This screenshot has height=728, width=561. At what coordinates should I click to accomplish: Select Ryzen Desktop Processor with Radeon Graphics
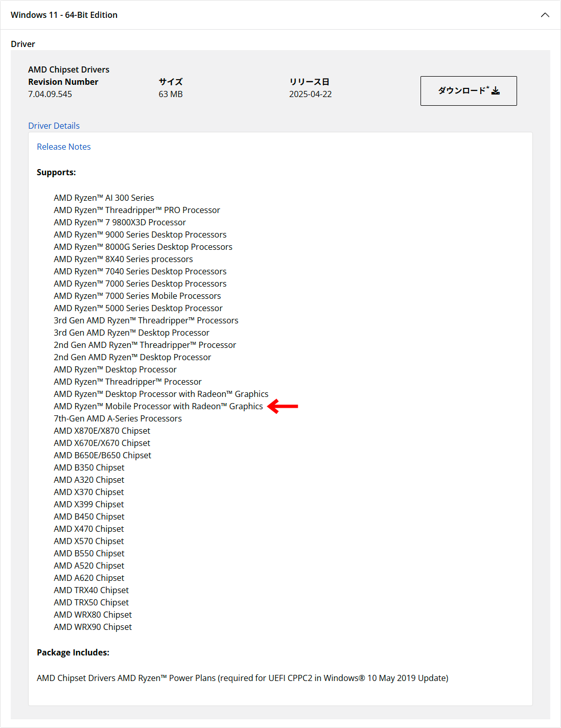[x=161, y=394]
